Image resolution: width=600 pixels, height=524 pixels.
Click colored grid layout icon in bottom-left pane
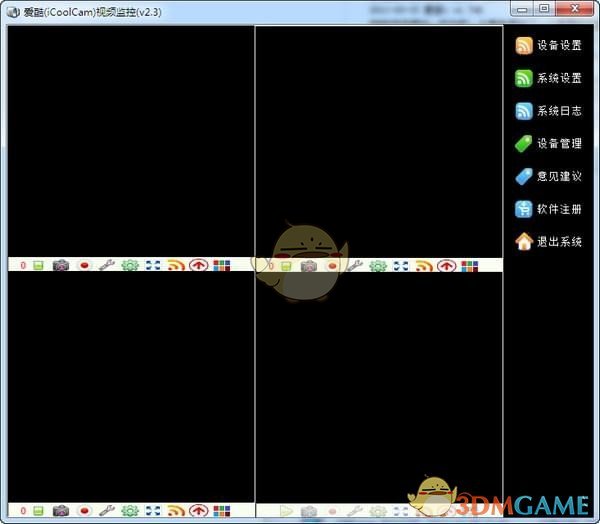coord(222,511)
